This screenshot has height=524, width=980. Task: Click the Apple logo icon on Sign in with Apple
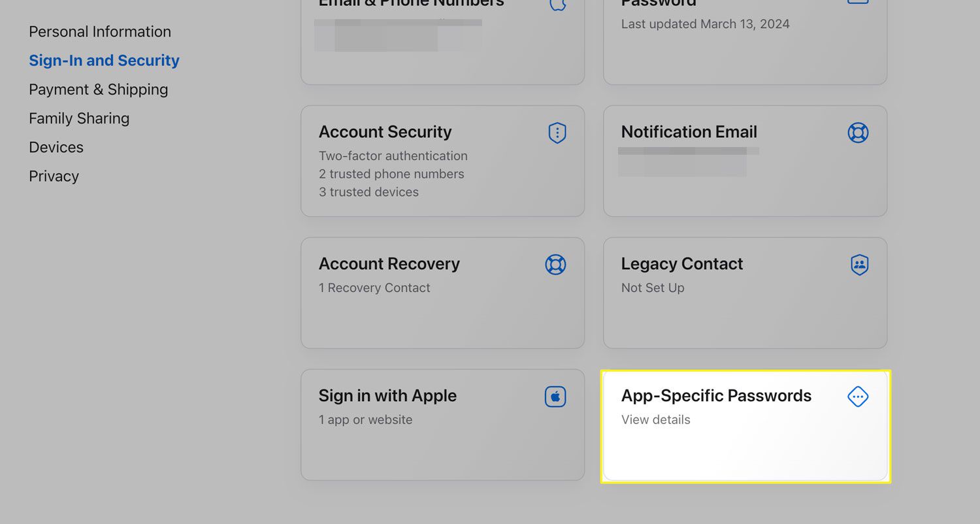[x=555, y=397]
